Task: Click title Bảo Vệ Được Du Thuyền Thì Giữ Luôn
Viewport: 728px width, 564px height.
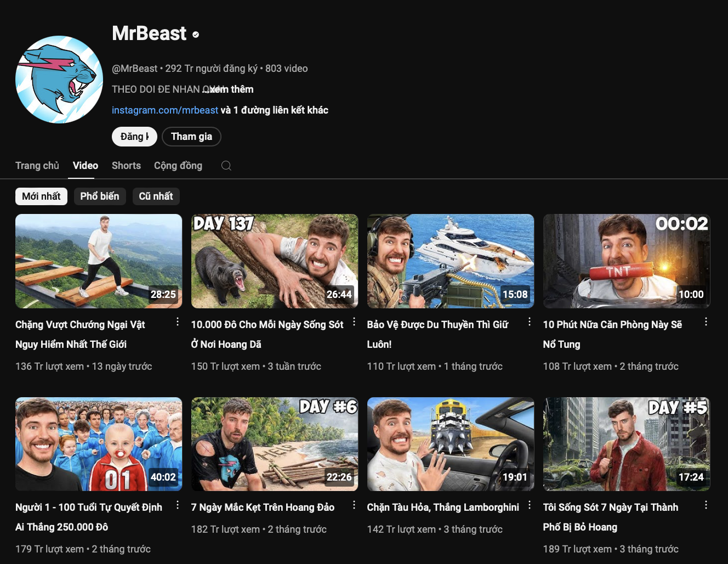Action: click(x=437, y=335)
